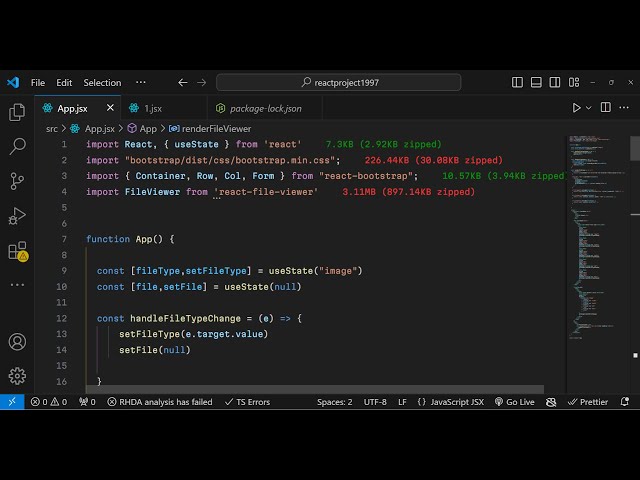Screen dimensions: 640x480
Task: Expand the additional views ellipsis in activity bar
Action: (x=17, y=285)
